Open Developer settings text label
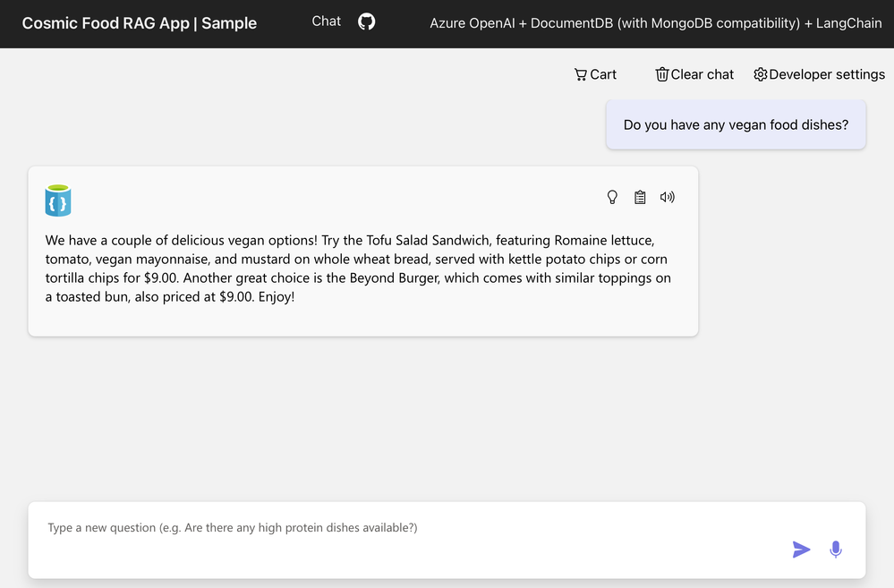This screenshot has width=894, height=588. click(827, 74)
